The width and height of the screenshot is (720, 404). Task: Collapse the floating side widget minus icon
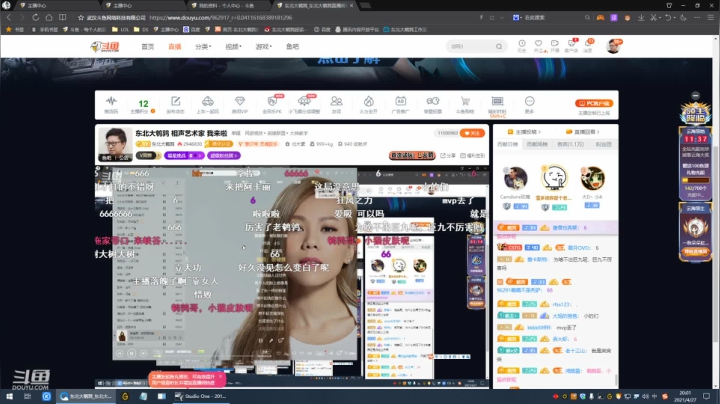(696, 95)
